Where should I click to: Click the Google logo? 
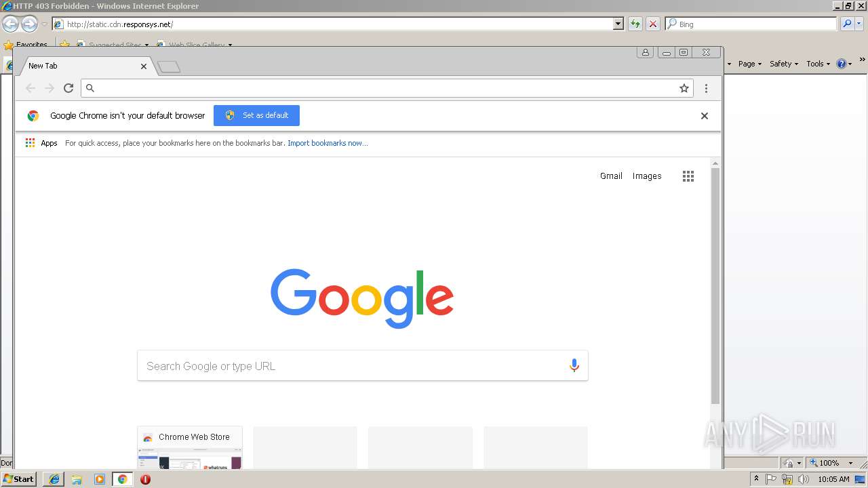tap(362, 299)
